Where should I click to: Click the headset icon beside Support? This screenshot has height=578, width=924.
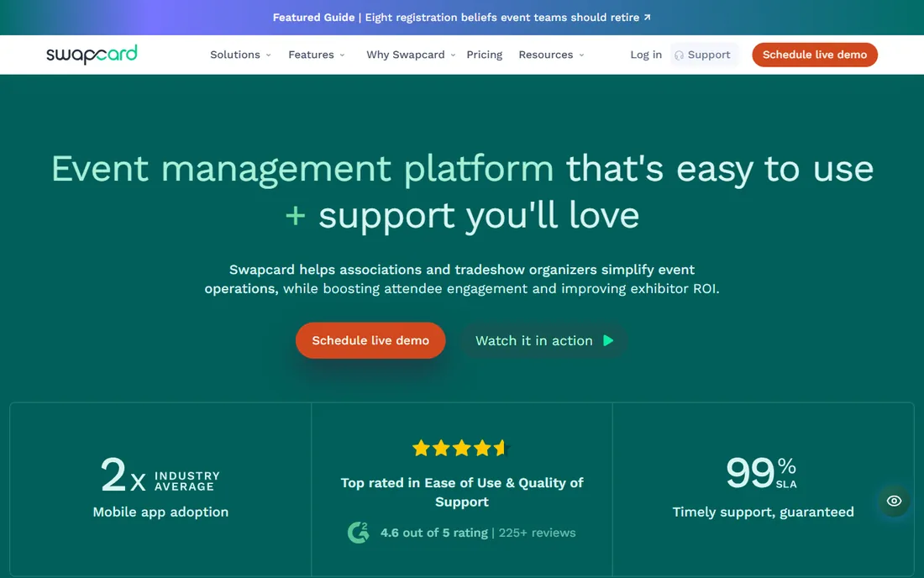(x=679, y=55)
